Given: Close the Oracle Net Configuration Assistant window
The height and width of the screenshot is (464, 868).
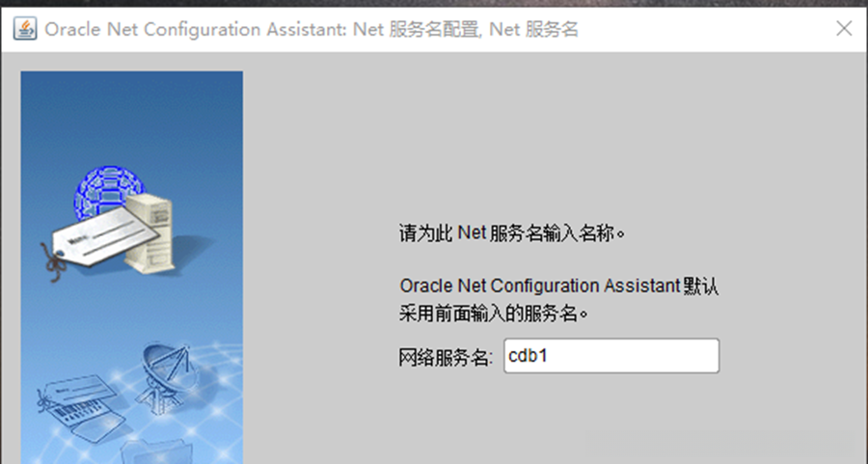Looking at the screenshot, I should click(844, 29).
